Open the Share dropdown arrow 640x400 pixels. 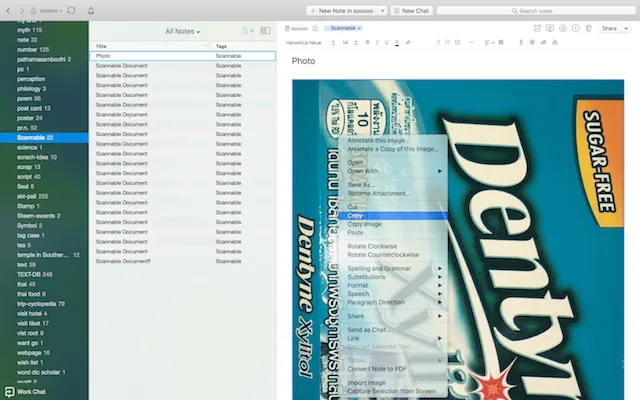[626, 28]
